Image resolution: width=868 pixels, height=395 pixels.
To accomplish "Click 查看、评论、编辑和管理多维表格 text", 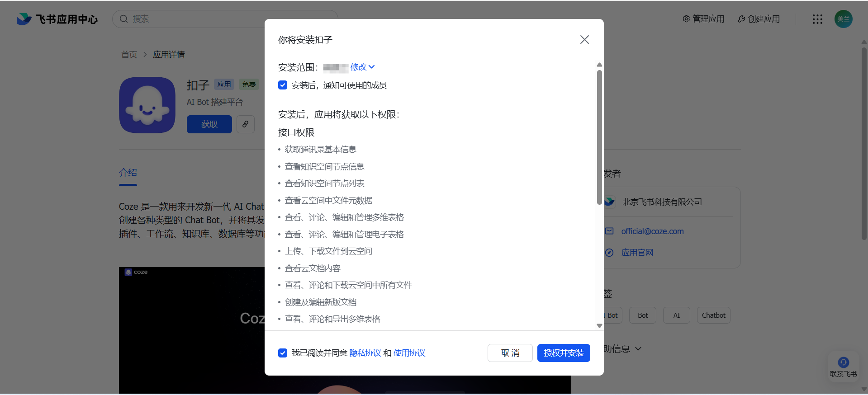I will coord(345,217).
